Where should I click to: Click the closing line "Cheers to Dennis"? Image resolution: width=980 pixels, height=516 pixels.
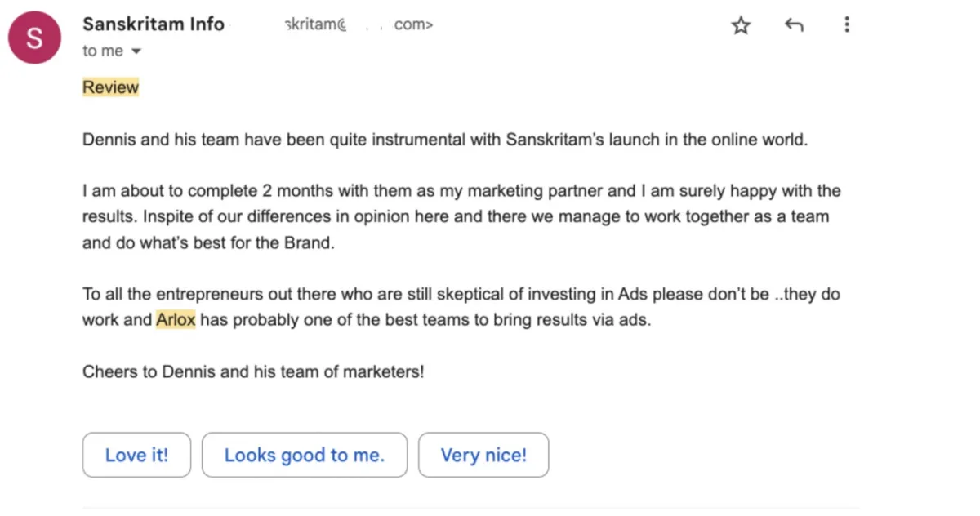point(253,371)
